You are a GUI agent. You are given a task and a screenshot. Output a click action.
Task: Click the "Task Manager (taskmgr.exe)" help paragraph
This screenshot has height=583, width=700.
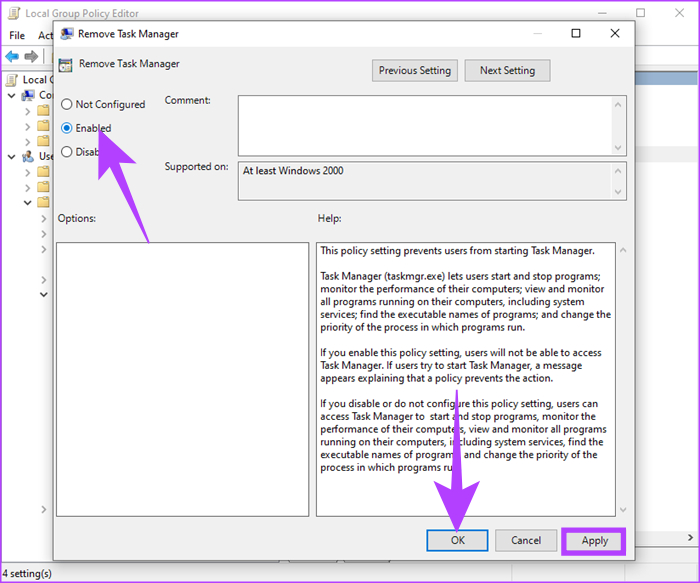pos(465,302)
